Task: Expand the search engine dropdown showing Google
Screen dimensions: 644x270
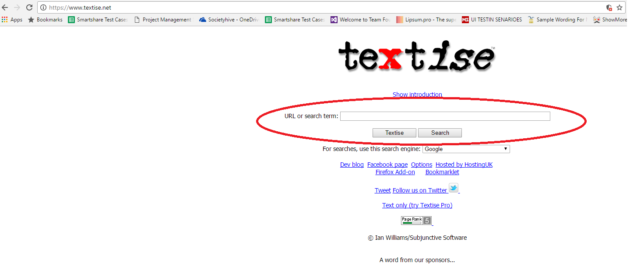Action: (x=466, y=149)
